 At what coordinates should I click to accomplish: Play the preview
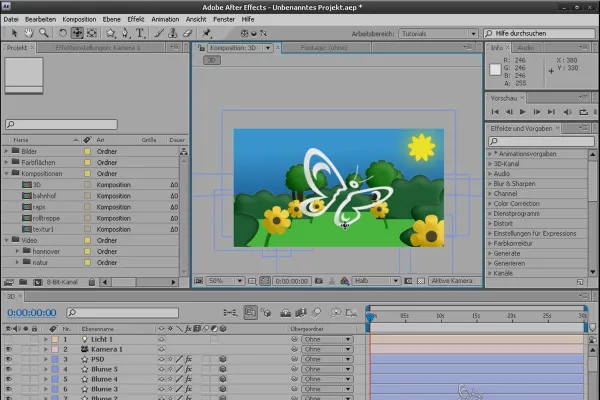pyautogui.click(x=522, y=112)
